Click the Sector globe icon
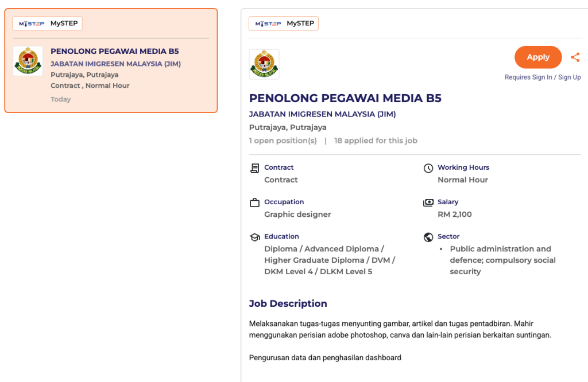 pos(428,237)
